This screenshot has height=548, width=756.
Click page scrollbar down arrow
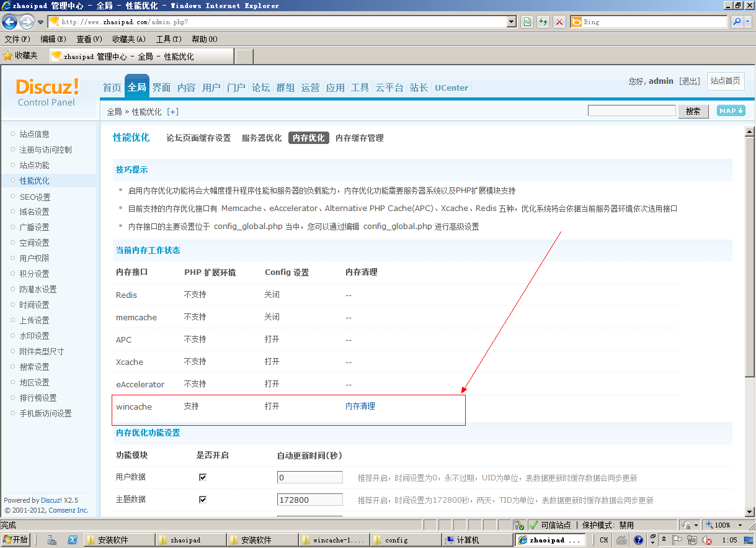(749, 511)
